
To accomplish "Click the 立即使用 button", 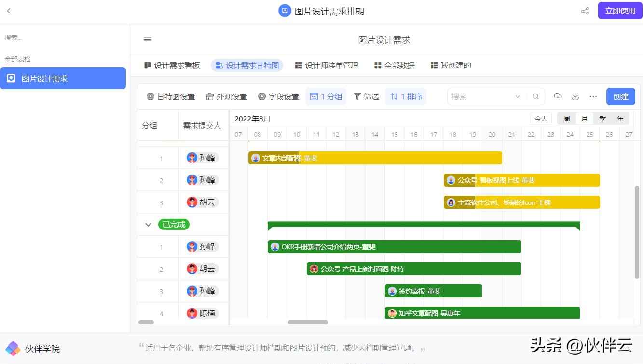I will (619, 11).
